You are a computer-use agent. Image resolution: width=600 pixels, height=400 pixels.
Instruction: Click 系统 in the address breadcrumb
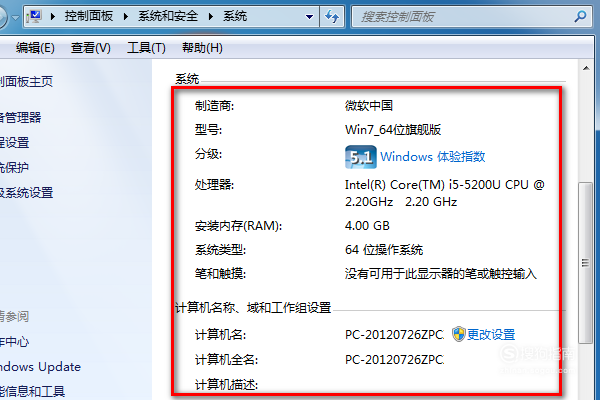coord(235,16)
